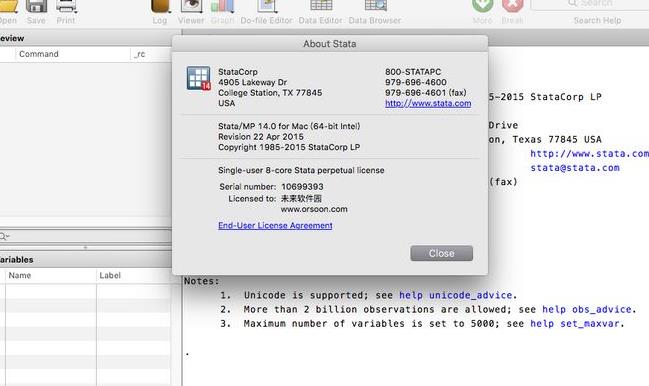
Task: Click the '4905 Lakeway Dr' address text
Action: (252, 82)
